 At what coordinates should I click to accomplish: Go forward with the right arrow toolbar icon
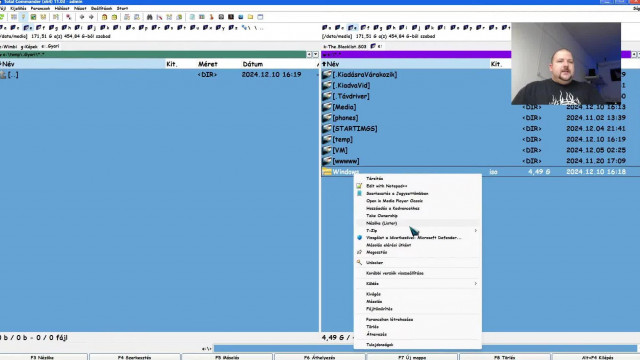tap(91, 17)
